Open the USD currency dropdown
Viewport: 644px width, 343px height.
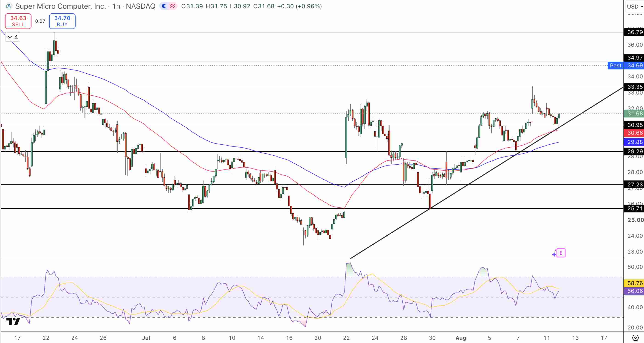(635, 6)
